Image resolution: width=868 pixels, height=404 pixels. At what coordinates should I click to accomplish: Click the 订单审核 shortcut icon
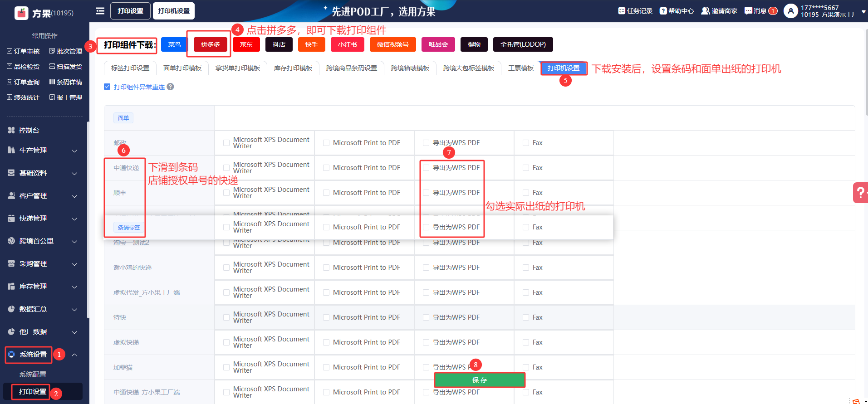pos(10,51)
